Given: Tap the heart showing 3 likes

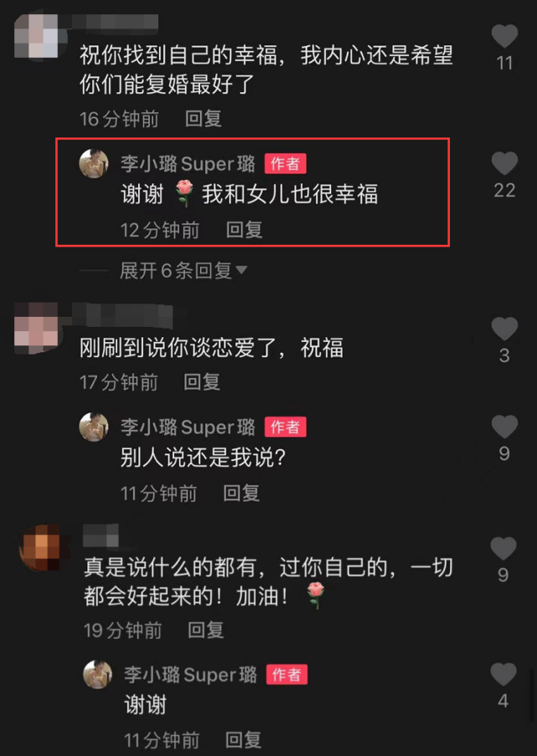Looking at the screenshot, I should pyautogui.click(x=504, y=329).
